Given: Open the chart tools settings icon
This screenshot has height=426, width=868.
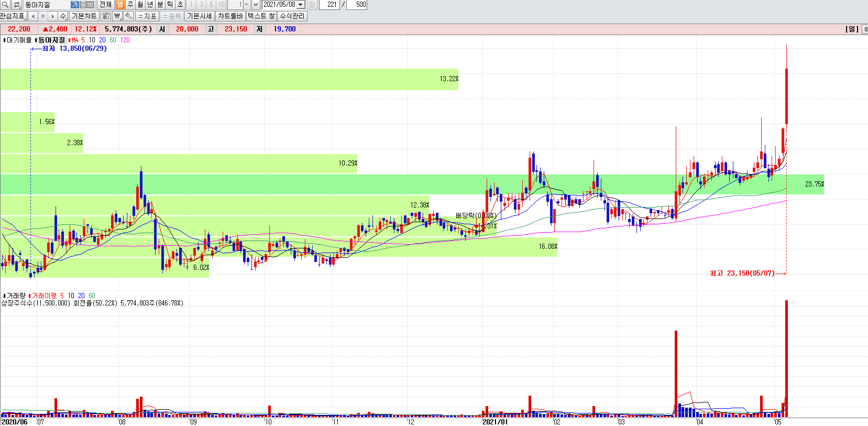Looking at the screenshot, I should pyautogui.click(x=106, y=16).
